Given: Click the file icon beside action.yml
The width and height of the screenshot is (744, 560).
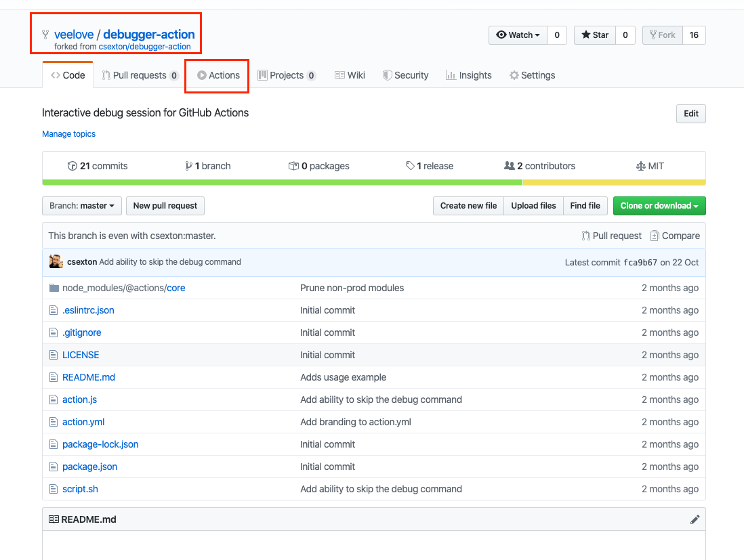Looking at the screenshot, I should [x=54, y=422].
